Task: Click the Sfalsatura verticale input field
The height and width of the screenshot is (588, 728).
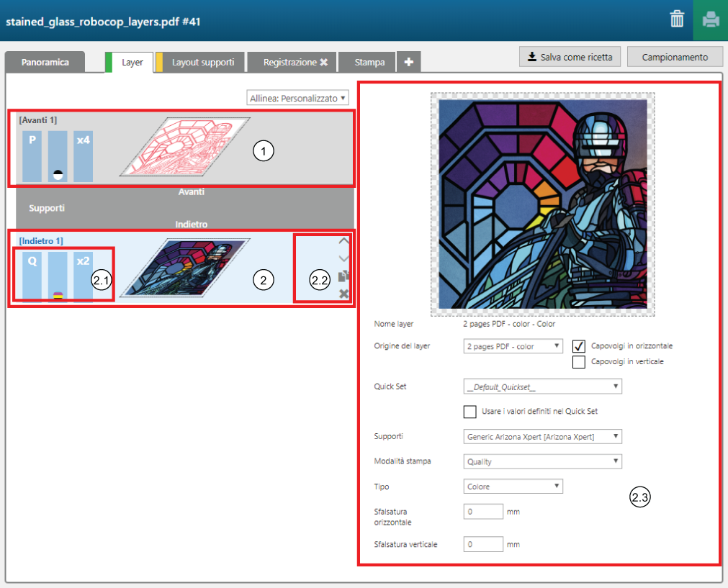Action: [x=483, y=544]
